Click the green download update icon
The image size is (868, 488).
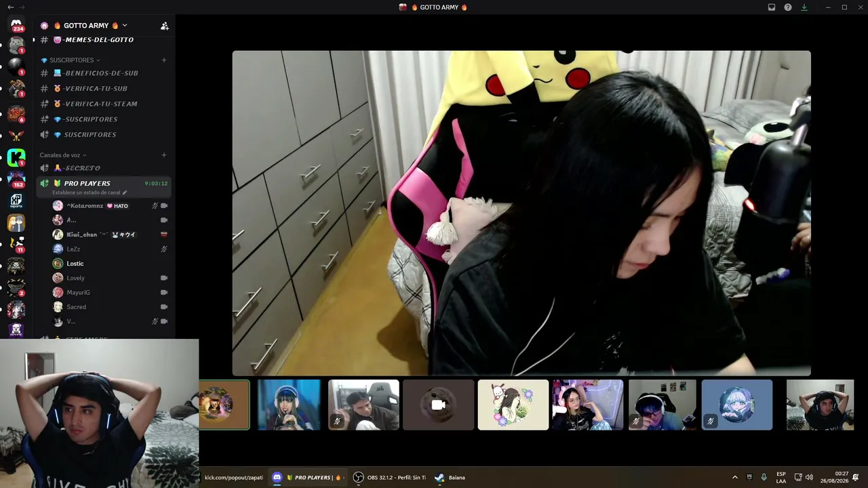click(804, 7)
